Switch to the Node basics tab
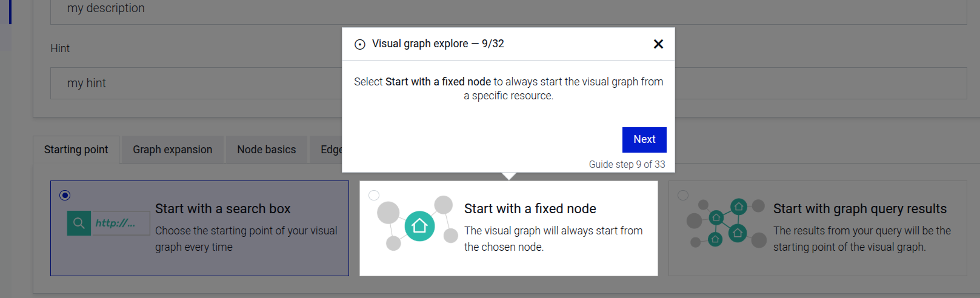The height and width of the screenshot is (298, 980). (267, 150)
